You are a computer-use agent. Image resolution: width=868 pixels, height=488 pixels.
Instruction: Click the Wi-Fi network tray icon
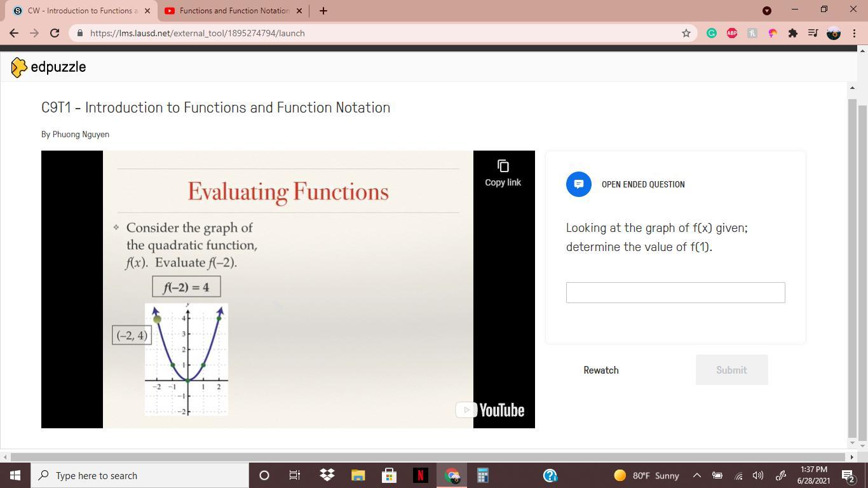click(738, 475)
